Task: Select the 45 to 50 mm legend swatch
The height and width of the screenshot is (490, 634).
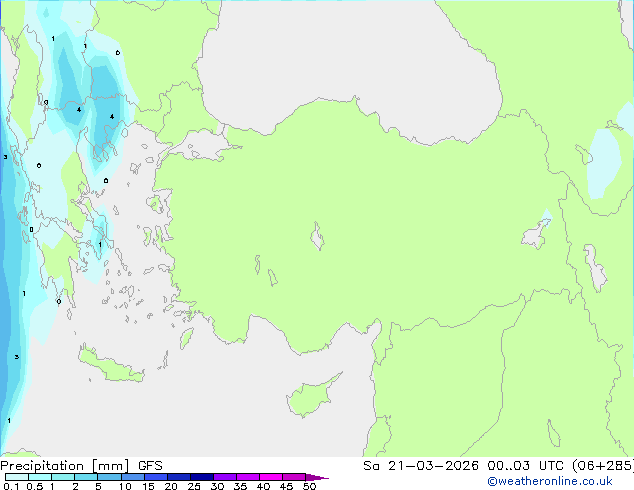Action: coord(294,477)
